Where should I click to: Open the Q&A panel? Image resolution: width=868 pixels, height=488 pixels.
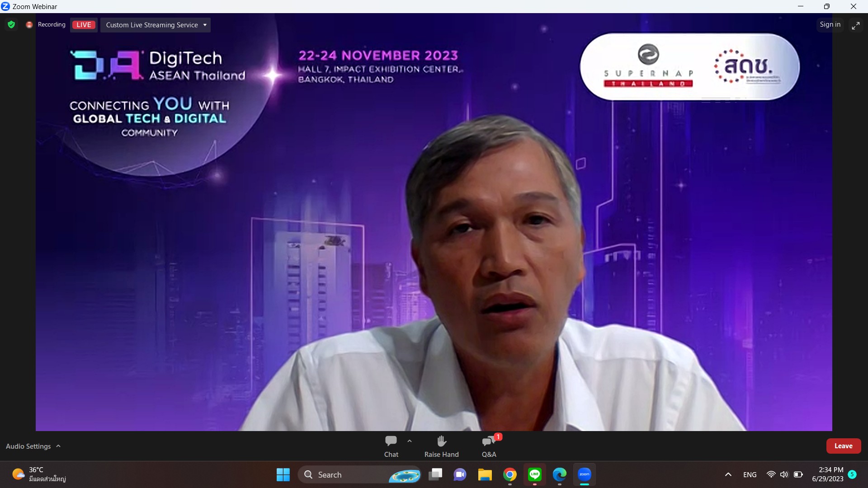coord(489,446)
